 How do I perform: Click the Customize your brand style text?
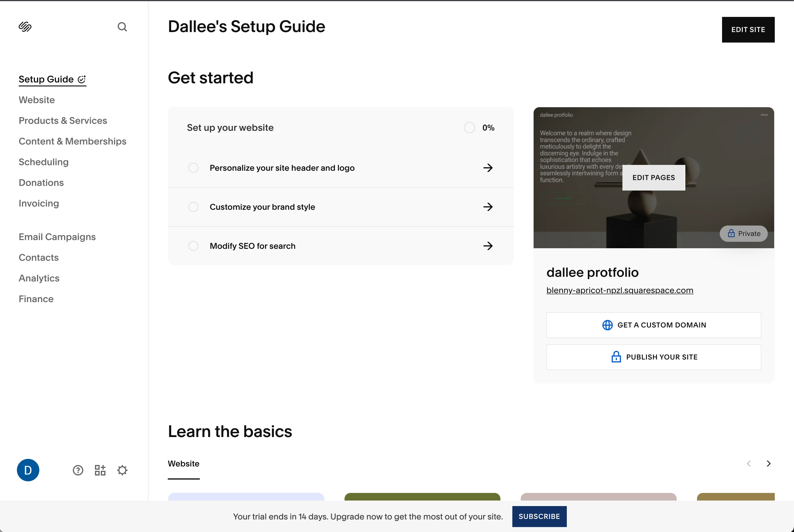262,207
